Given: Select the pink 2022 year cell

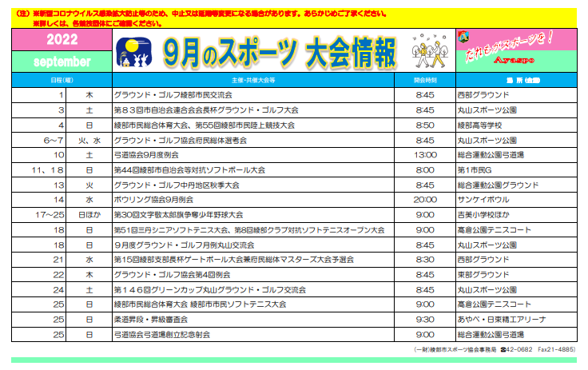Looking at the screenshot, I should (x=61, y=40).
